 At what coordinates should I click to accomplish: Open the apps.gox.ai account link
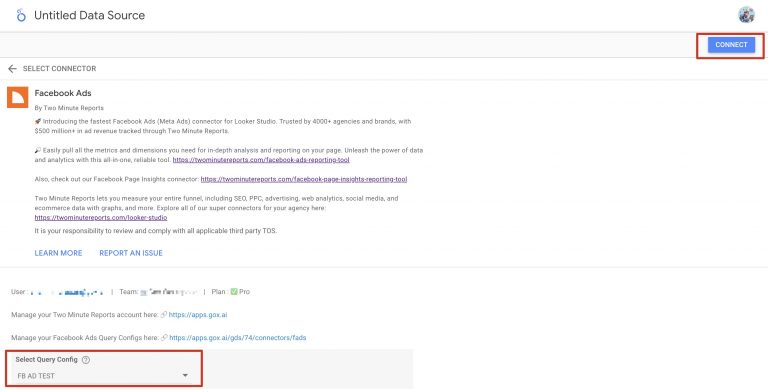click(x=198, y=315)
